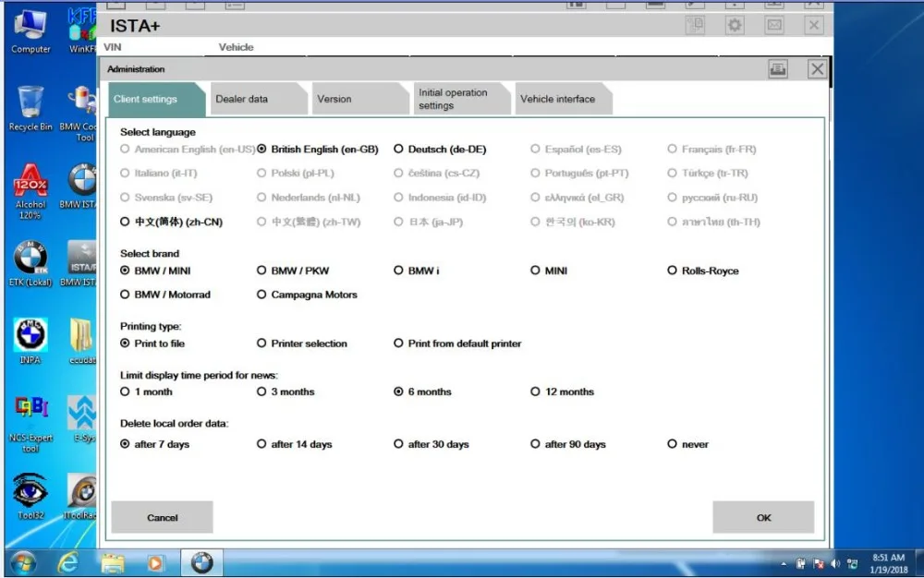Click the volume speaker tray icon
Viewport: 924px width, 578px height.
click(835, 564)
